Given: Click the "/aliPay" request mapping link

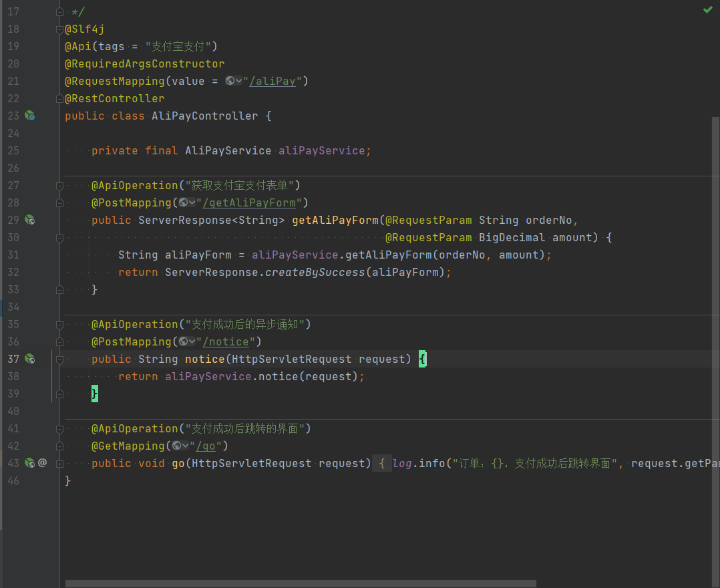Looking at the screenshot, I should click(272, 81).
